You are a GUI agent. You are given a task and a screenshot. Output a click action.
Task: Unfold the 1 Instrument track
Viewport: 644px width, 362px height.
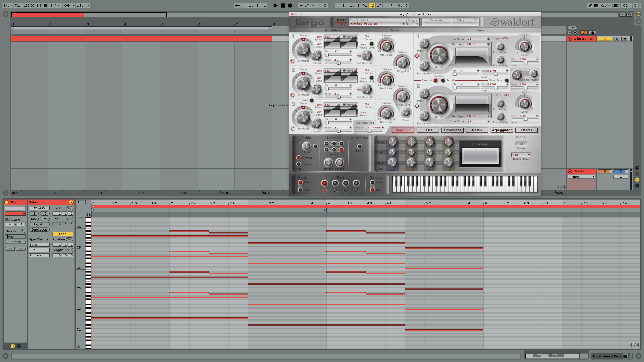tap(570, 39)
